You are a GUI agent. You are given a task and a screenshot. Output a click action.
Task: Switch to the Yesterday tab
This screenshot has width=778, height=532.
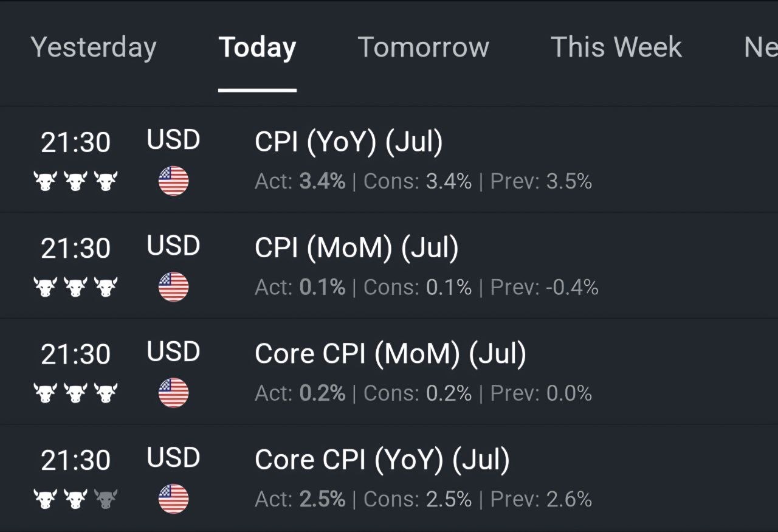pos(94,48)
